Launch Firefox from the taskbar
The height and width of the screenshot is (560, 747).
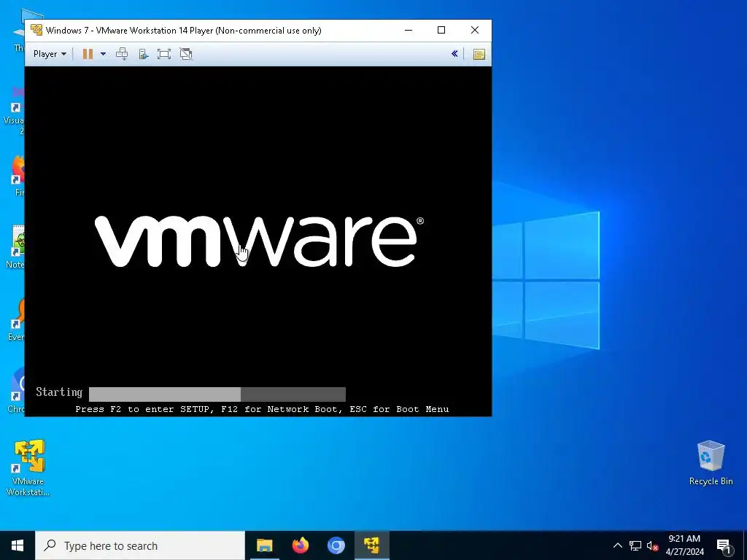pos(300,545)
